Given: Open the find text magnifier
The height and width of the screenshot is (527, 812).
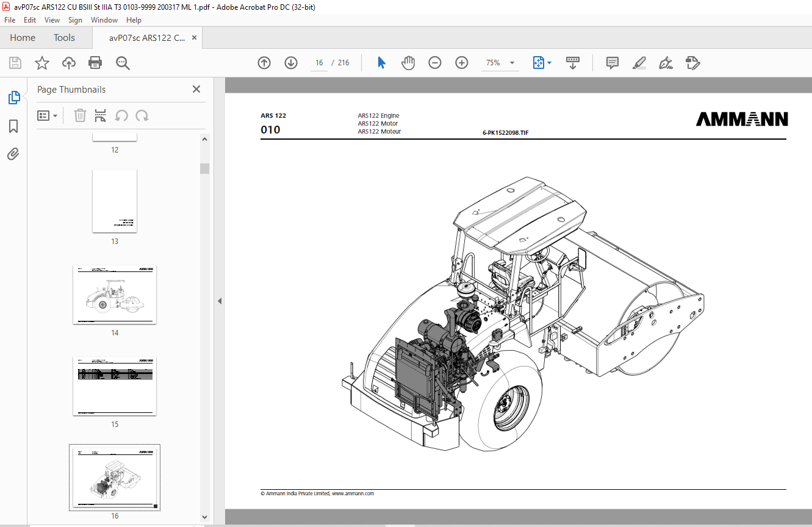Looking at the screenshot, I should (x=123, y=63).
